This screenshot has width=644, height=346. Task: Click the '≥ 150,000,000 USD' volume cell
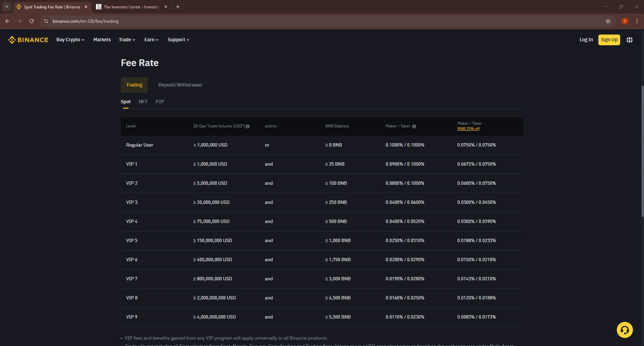(212, 241)
